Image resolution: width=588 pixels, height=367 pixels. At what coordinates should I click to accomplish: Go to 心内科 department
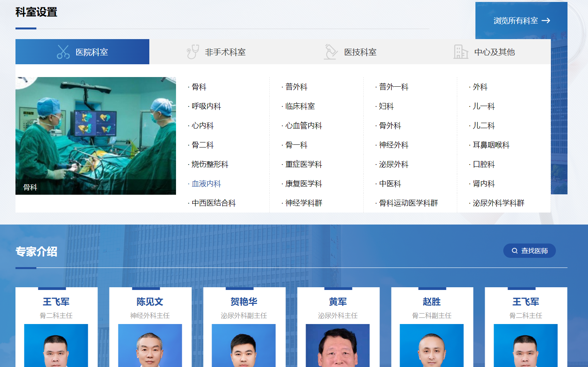tap(203, 126)
